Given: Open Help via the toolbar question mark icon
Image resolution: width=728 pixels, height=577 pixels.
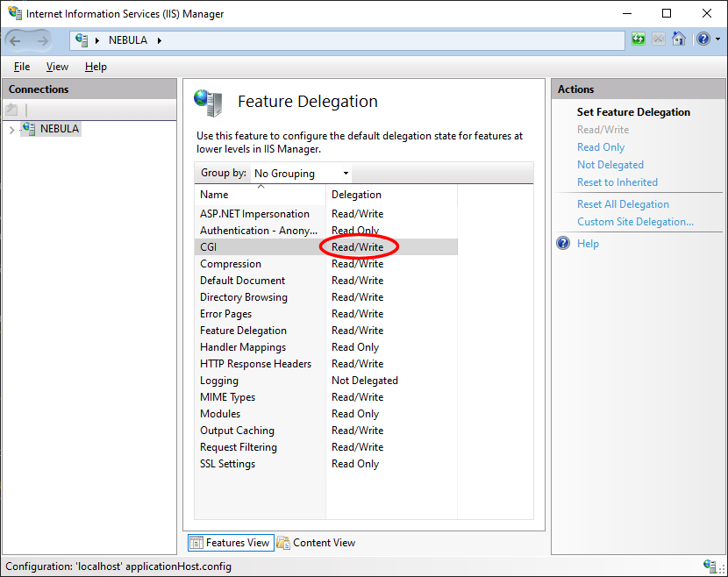Looking at the screenshot, I should pos(703,39).
